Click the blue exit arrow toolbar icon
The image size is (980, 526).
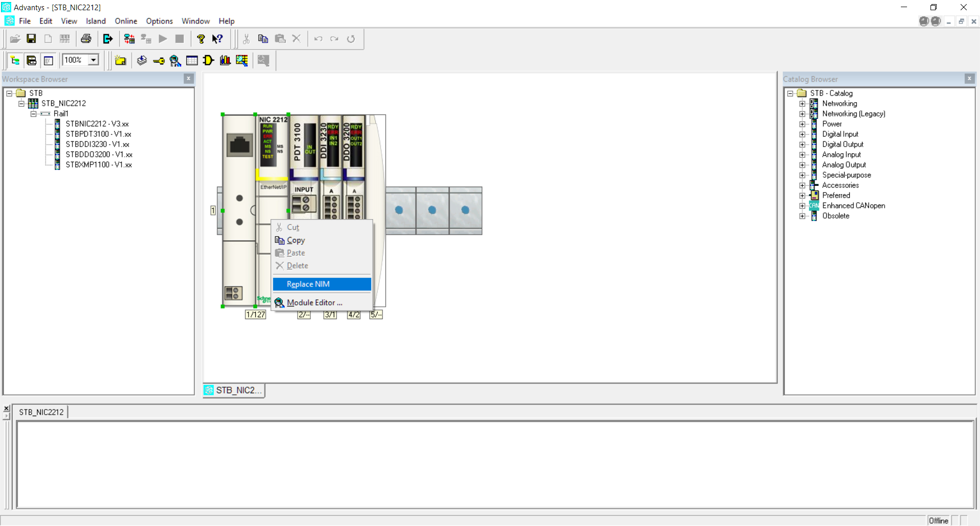(108, 39)
